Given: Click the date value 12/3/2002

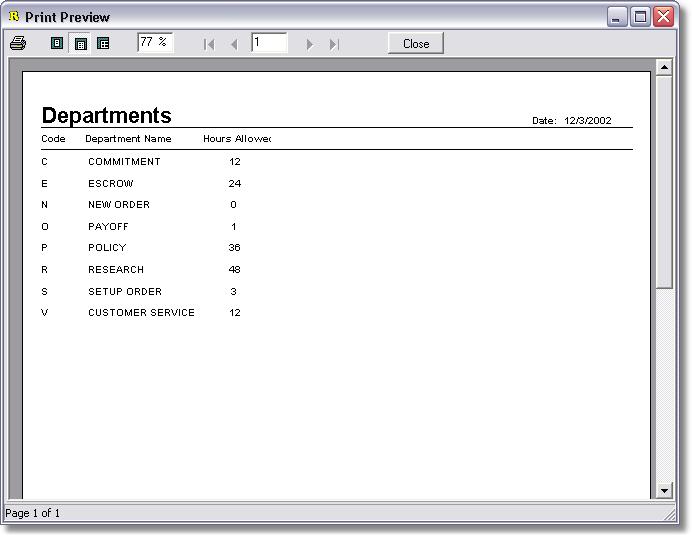Looking at the screenshot, I should pyautogui.click(x=587, y=121).
